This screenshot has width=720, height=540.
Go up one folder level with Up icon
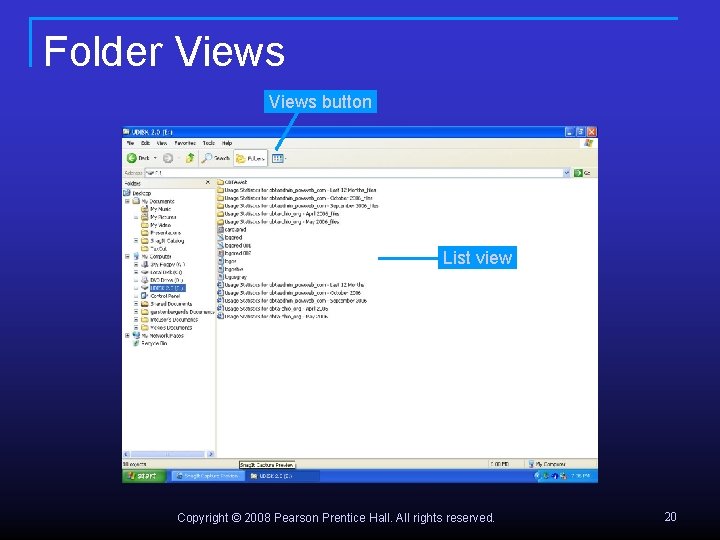point(190,158)
